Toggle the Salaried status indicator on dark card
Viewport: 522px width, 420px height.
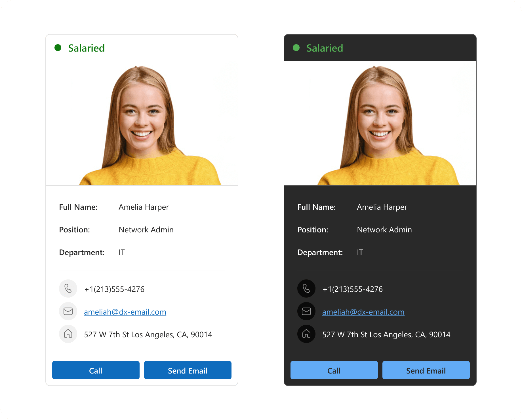pos(296,48)
